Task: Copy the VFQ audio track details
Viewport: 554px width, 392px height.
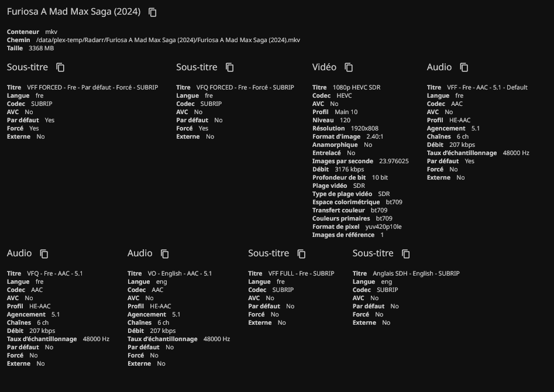Action: (x=44, y=254)
